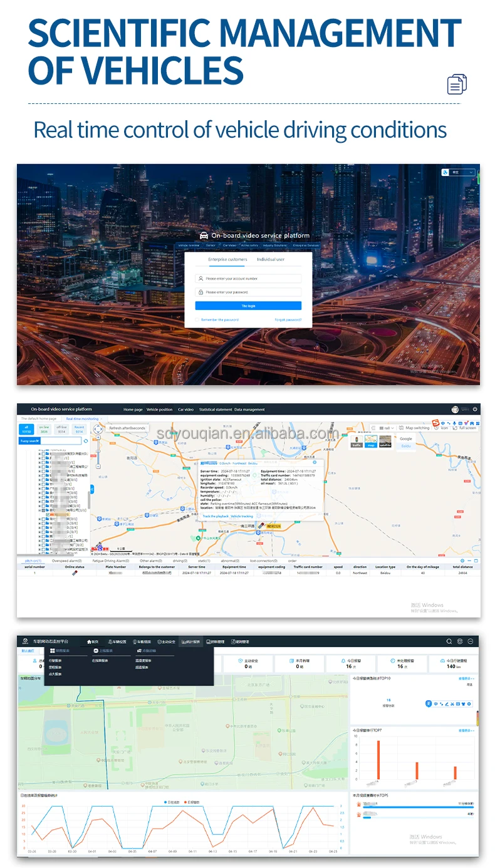
Task: Click the help icon in dashboard header
Action: pyautogui.click(x=460, y=641)
